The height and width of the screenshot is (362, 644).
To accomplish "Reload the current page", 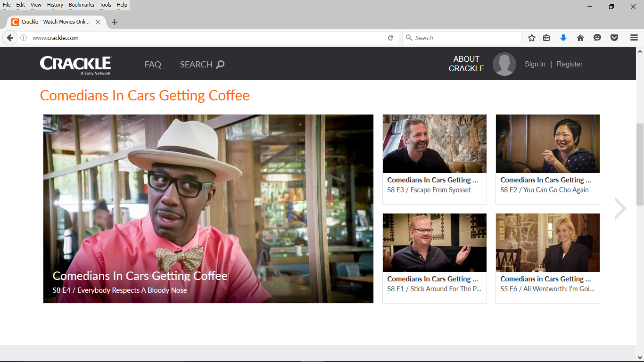I will [x=390, y=38].
